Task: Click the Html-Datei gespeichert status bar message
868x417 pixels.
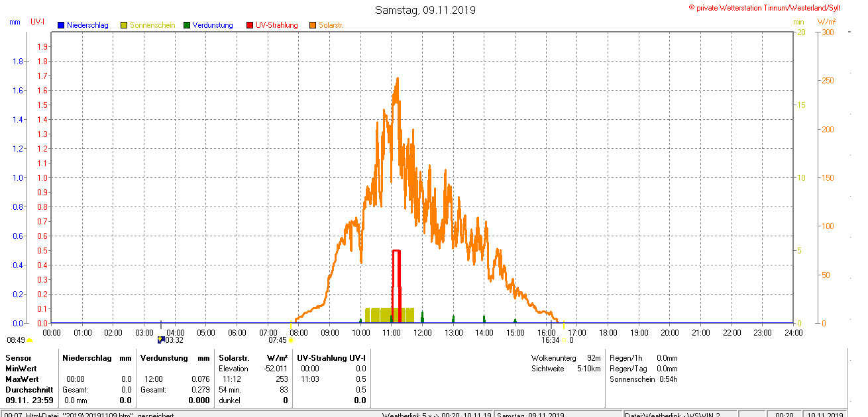Action: tap(89, 415)
